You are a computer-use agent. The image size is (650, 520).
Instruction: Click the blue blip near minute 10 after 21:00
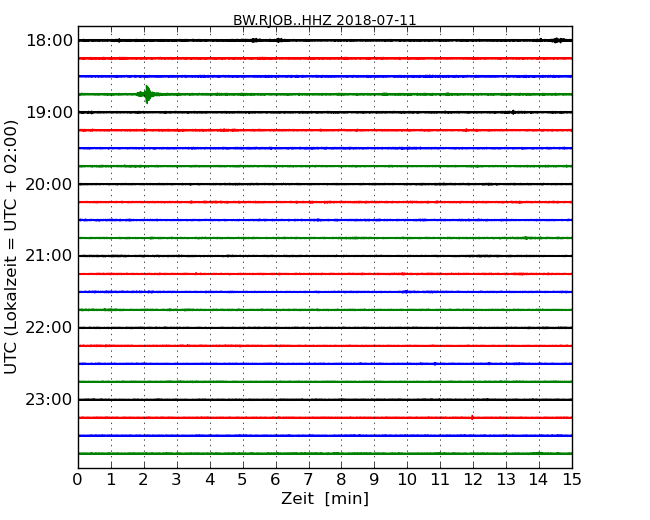pyautogui.click(x=406, y=292)
